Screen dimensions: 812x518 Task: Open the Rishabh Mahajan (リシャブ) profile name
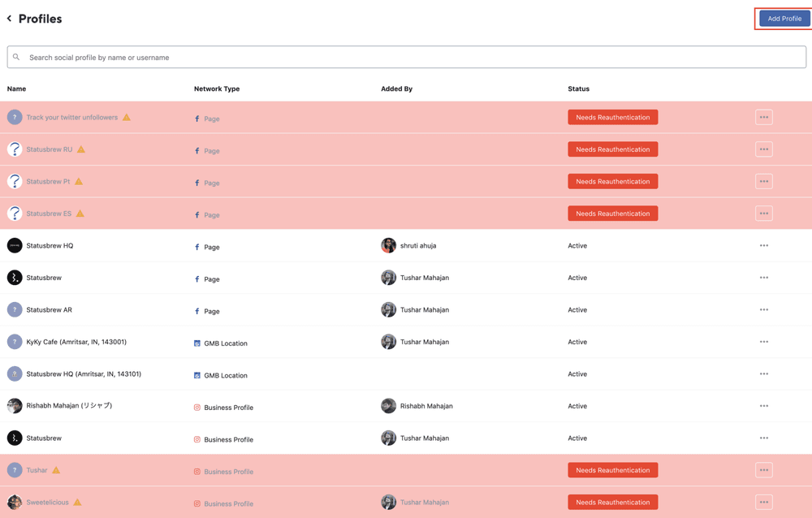[69, 406]
